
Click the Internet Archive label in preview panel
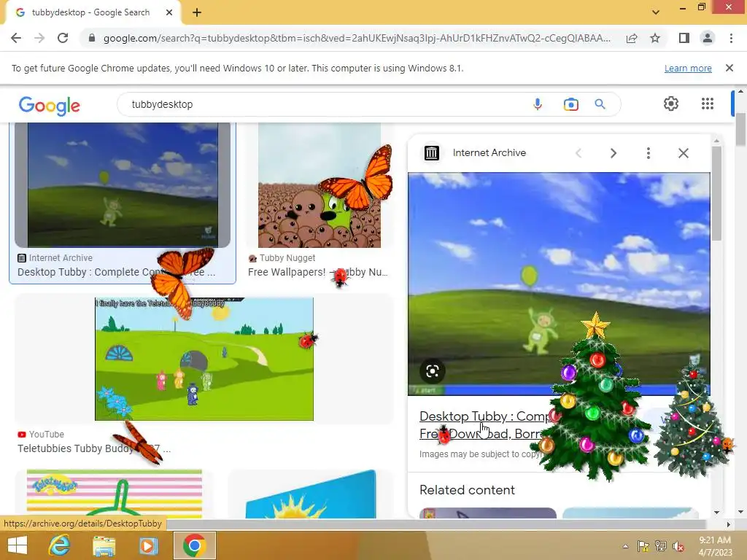coord(489,153)
